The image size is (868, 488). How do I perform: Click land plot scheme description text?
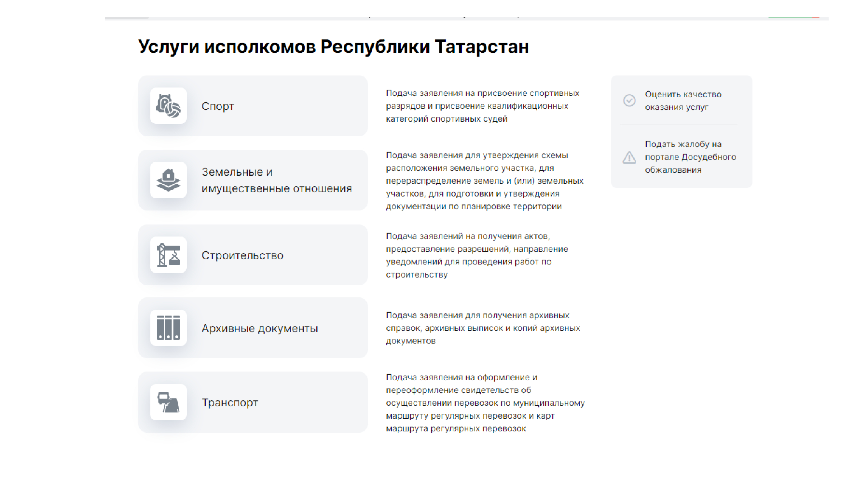484,181
